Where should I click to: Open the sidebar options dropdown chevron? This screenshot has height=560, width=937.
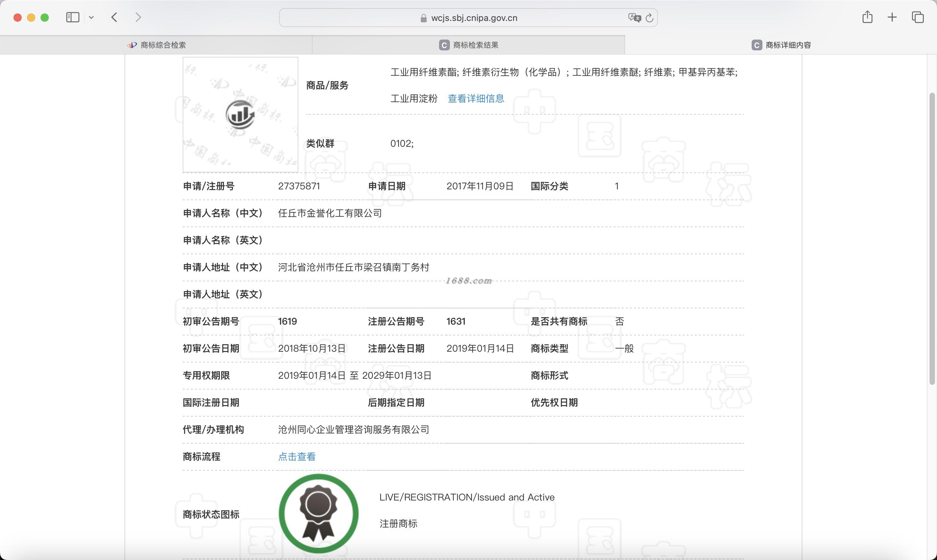pos(91,17)
